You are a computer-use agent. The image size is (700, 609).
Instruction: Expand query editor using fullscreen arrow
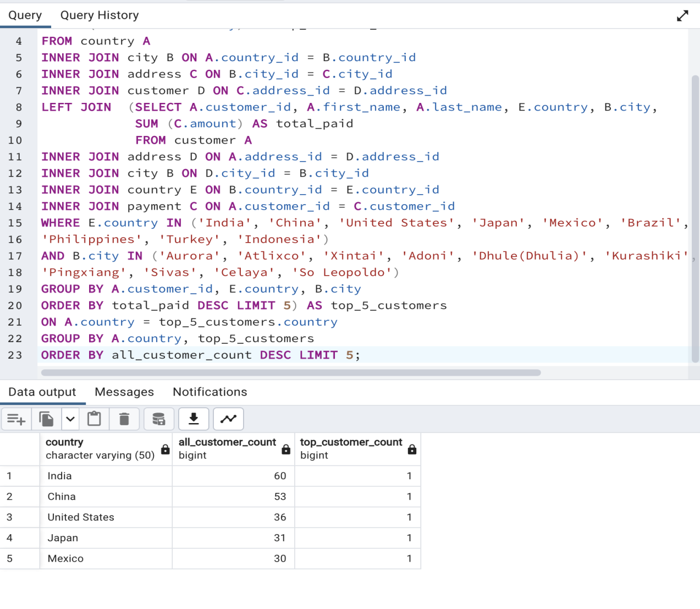coord(682,15)
